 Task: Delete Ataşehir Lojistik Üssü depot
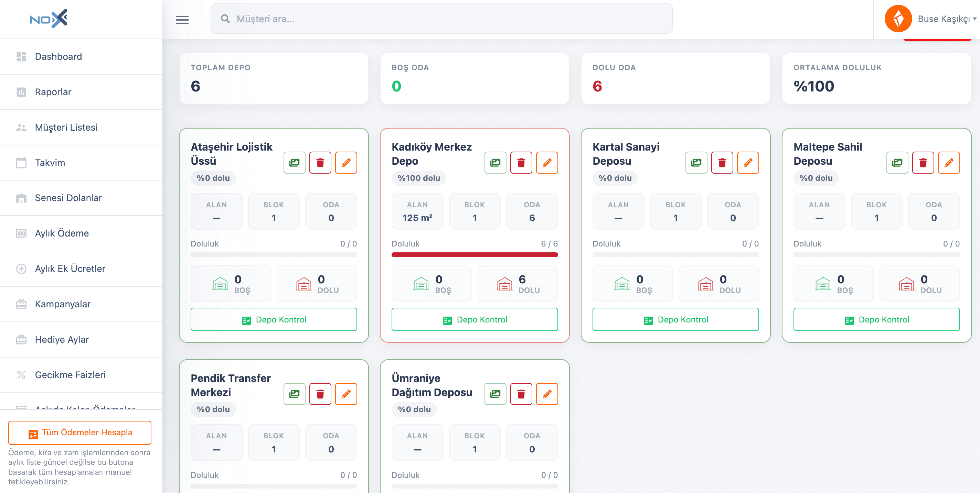320,163
